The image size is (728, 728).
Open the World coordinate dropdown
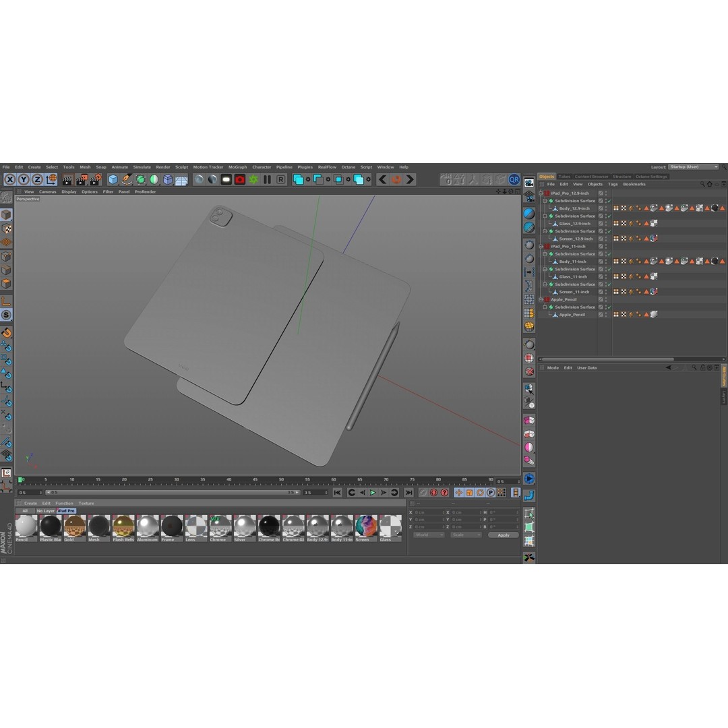click(429, 535)
